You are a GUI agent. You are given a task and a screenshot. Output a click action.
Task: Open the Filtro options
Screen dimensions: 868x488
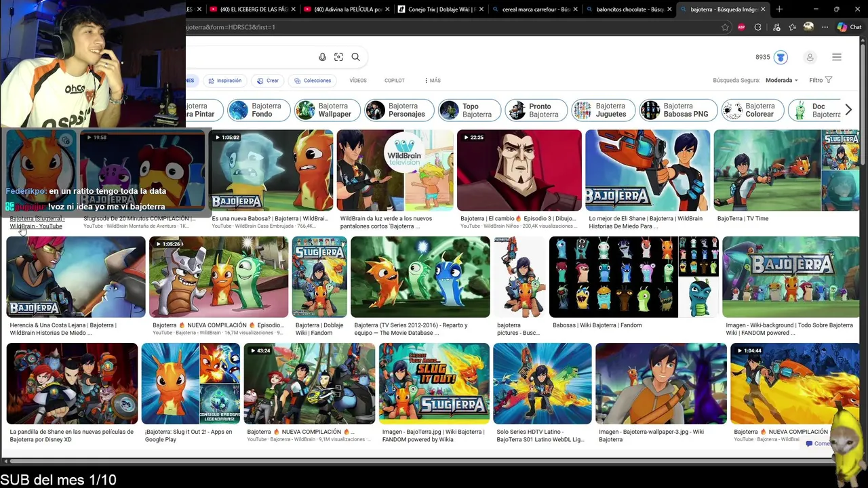(x=821, y=80)
